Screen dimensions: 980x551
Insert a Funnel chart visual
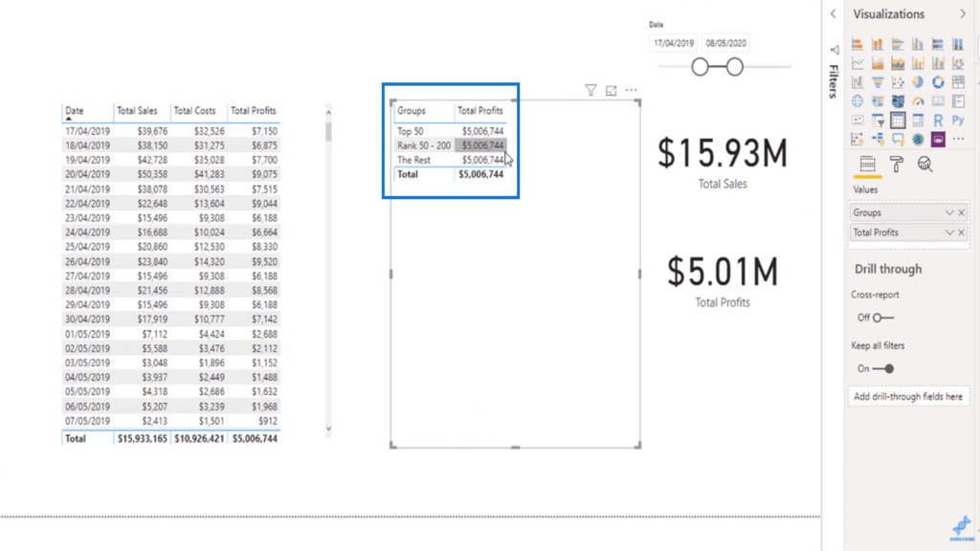coord(878,82)
